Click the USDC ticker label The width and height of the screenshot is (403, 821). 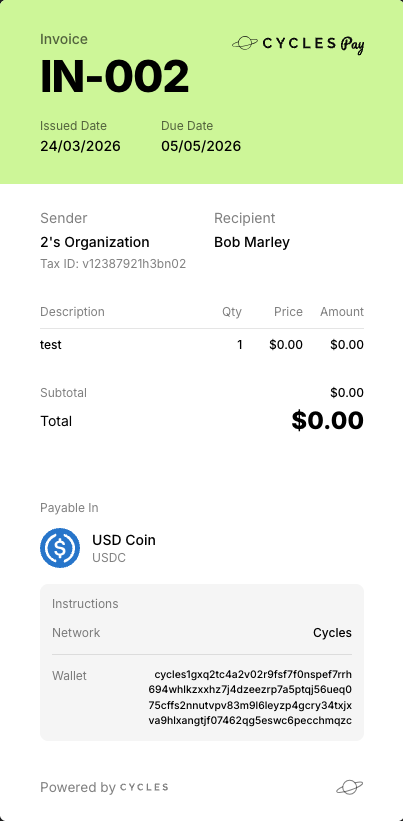[x=109, y=558]
